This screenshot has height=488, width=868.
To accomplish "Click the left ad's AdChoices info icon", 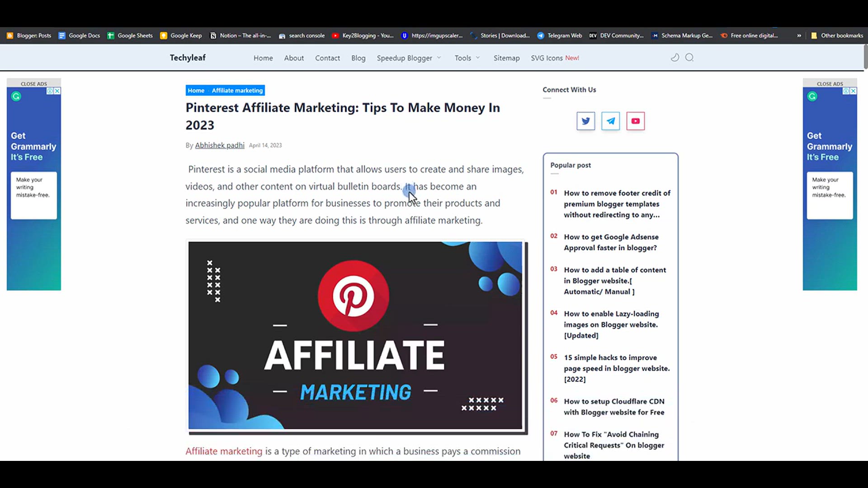I will 50,91.
